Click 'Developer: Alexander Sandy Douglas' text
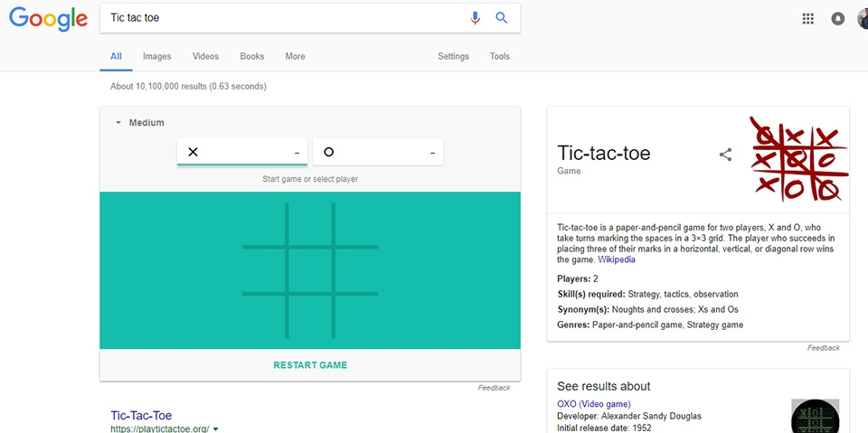Image resolution: width=868 pixels, height=433 pixels. click(630, 417)
